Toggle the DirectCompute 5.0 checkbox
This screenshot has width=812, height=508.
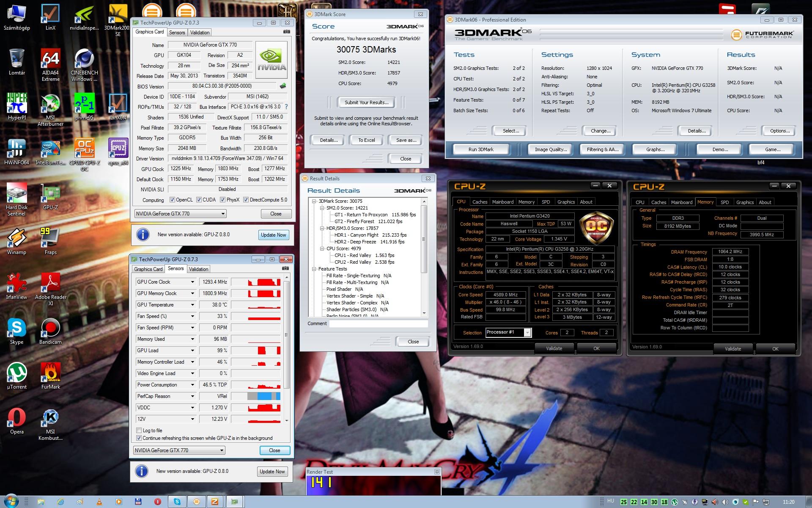(246, 200)
